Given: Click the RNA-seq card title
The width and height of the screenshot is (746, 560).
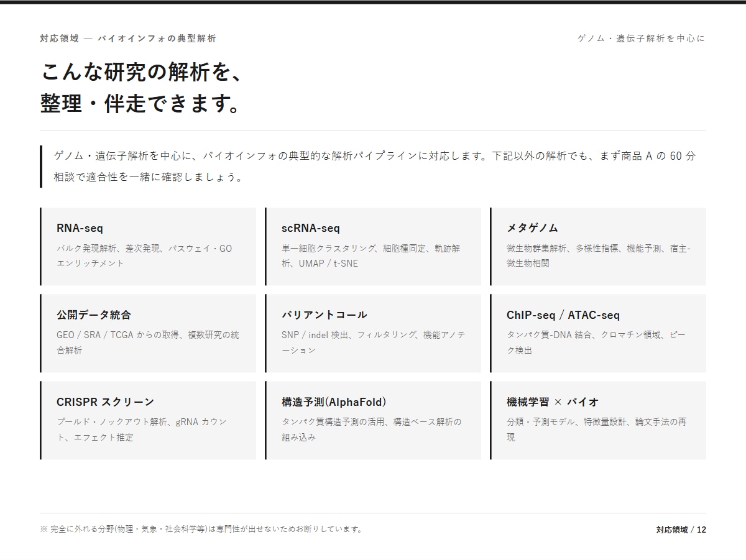Looking at the screenshot, I should point(80,228).
